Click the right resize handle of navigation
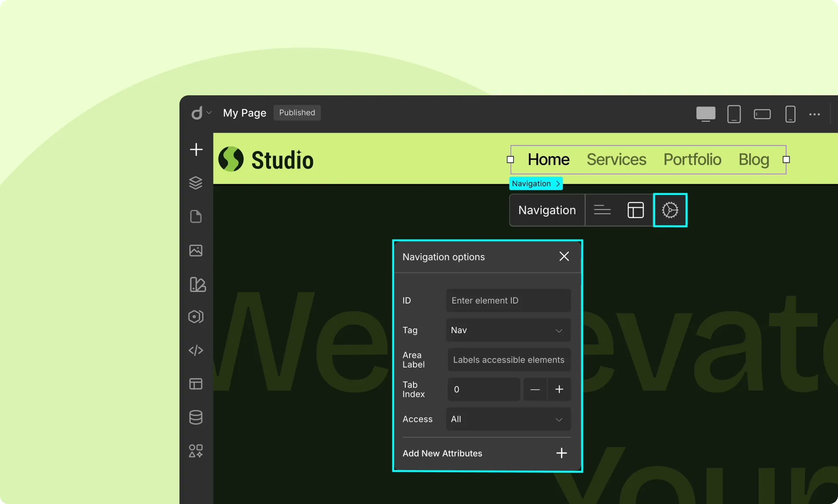838x504 pixels. (786, 160)
